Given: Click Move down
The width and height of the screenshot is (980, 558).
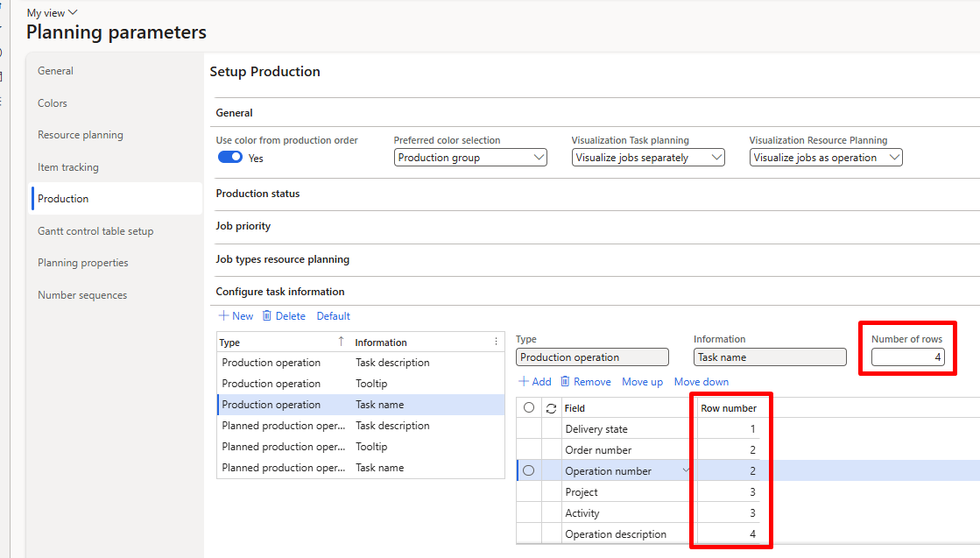Looking at the screenshot, I should 702,382.
